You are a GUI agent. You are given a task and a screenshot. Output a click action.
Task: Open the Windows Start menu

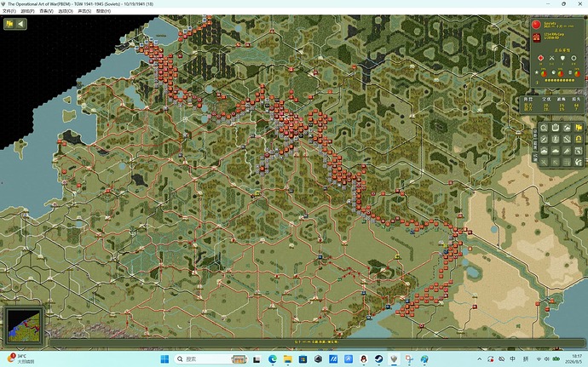click(x=164, y=359)
